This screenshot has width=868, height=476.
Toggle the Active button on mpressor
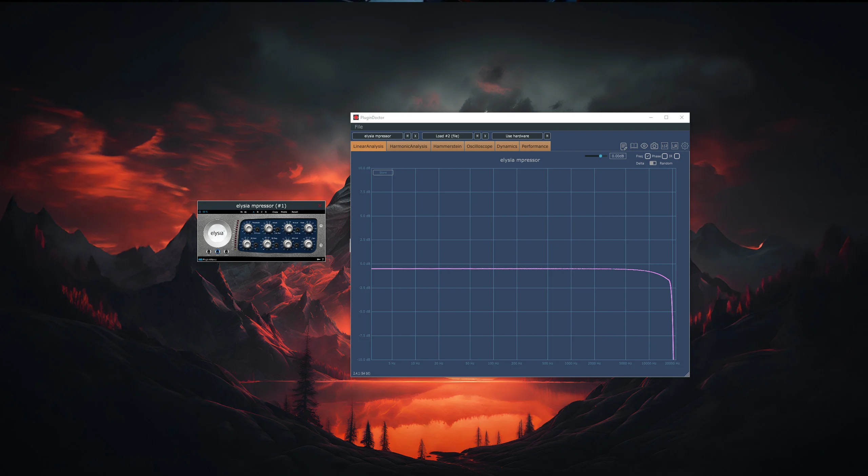226,252
